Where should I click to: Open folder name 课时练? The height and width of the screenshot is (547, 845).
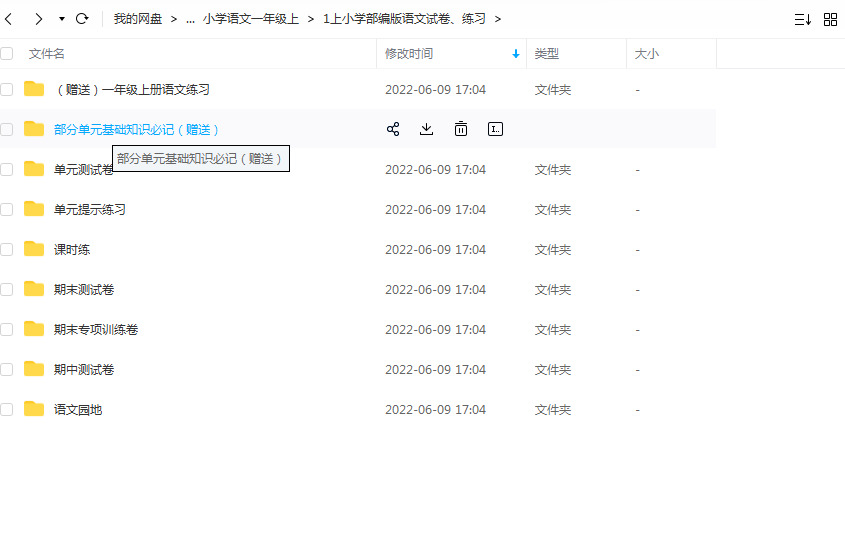coord(72,250)
